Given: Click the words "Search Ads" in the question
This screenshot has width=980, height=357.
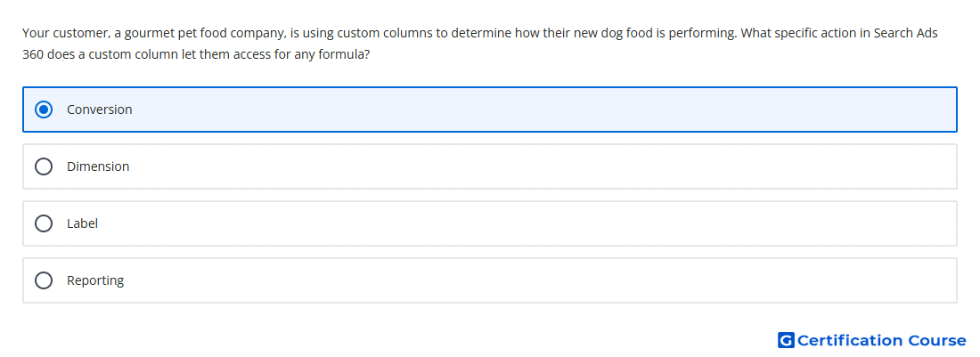Looking at the screenshot, I should click(906, 33).
